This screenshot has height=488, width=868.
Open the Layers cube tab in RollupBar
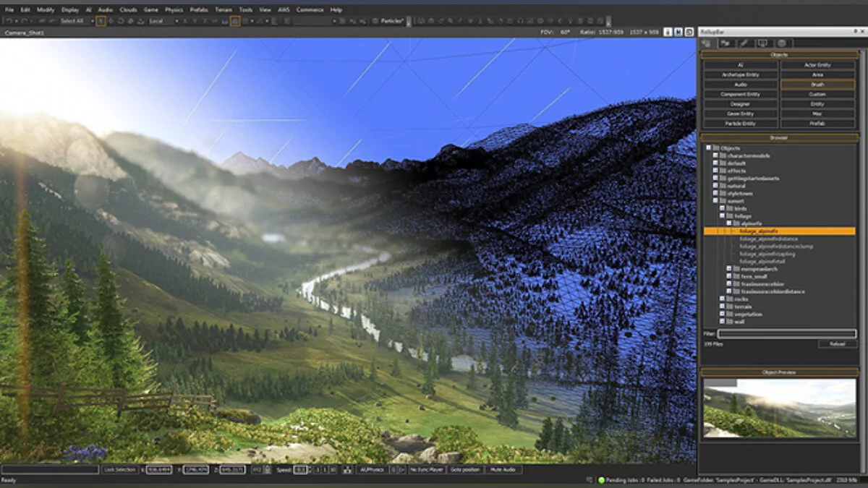(781, 43)
